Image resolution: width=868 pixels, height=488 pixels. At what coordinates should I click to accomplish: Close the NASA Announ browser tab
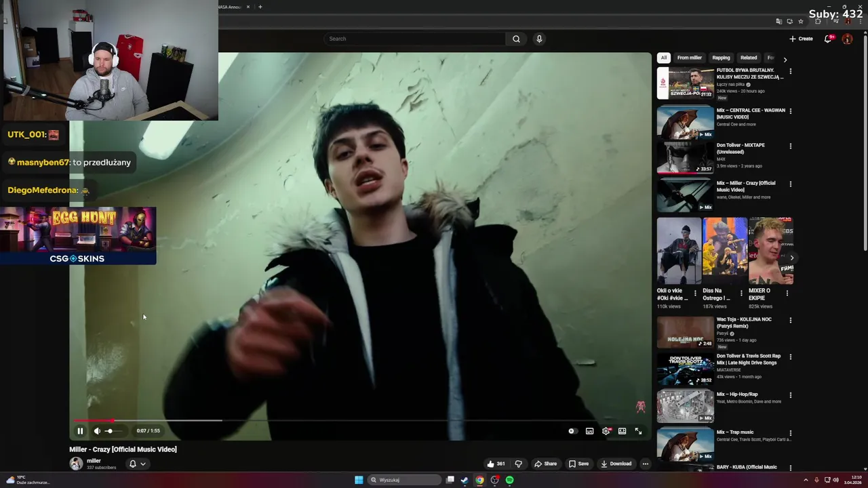pyautogui.click(x=248, y=7)
